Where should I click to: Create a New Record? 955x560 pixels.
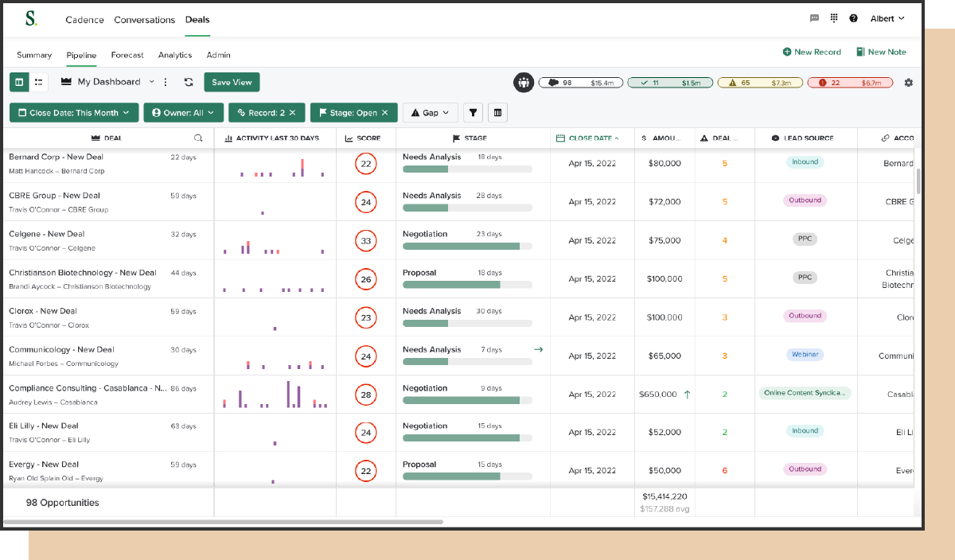click(x=812, y=51)
